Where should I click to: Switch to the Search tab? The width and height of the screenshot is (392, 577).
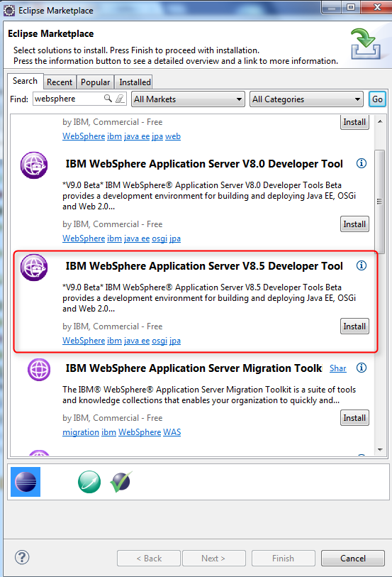pyautogui.click(x=25, y=81)
